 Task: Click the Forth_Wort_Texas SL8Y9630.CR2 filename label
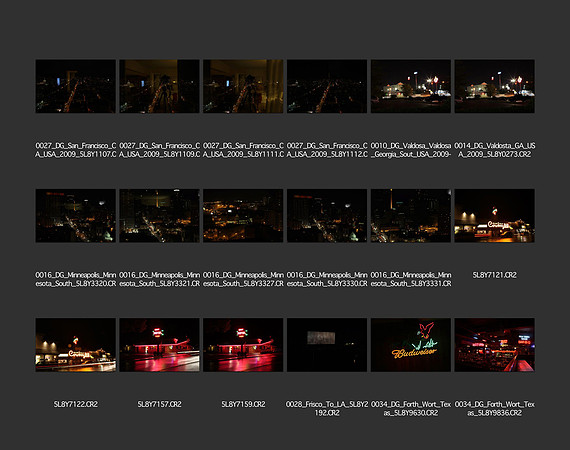pos(411,409)
